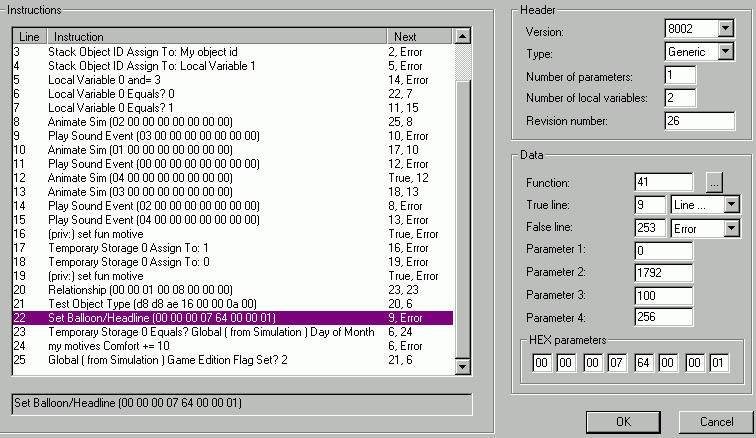This screenshot has height=438, width=756.
Task: Expand the Type dropdown showing Generic
Action: tap(725, 52)
